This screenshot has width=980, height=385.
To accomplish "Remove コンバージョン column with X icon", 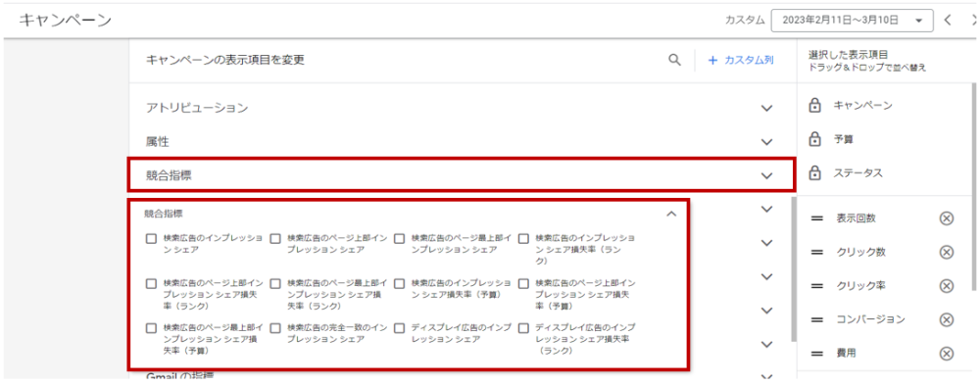I will tap(947, 320).
